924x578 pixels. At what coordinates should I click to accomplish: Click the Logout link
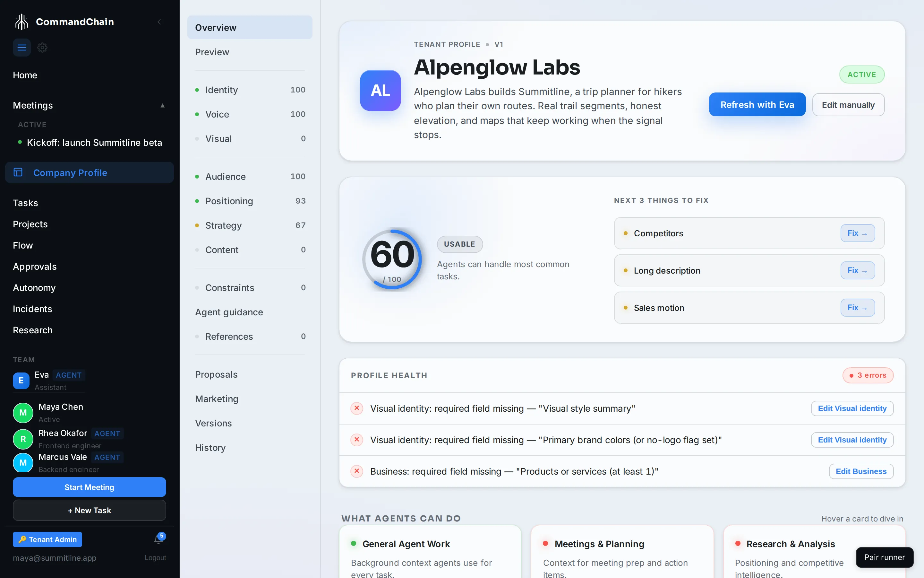click(x=155, y=558)
